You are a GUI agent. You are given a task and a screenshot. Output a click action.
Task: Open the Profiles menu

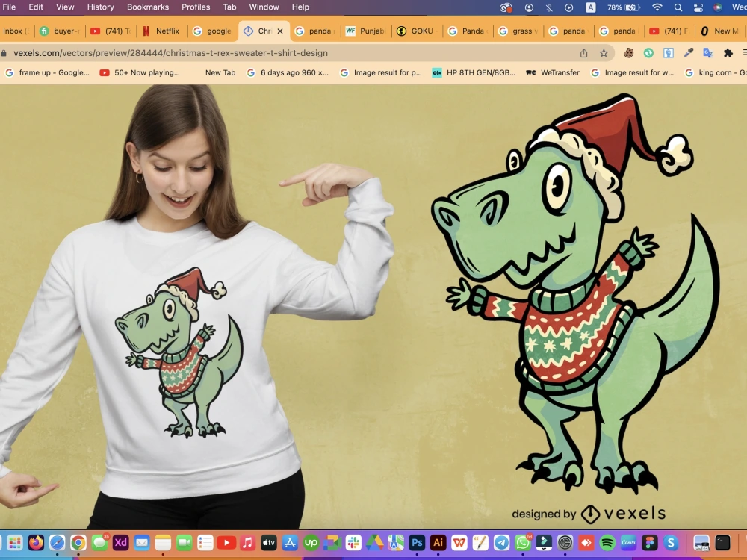pos(196,7)
